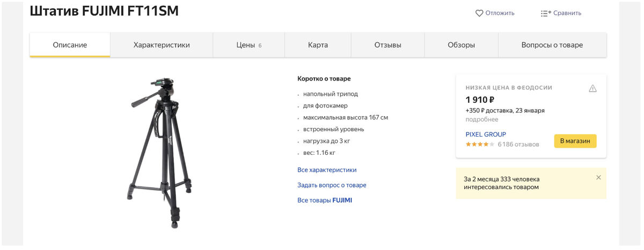This screenshot has height=250, width=644.
Task: Click Задать вопрос о товаре link
Action: 332,185
